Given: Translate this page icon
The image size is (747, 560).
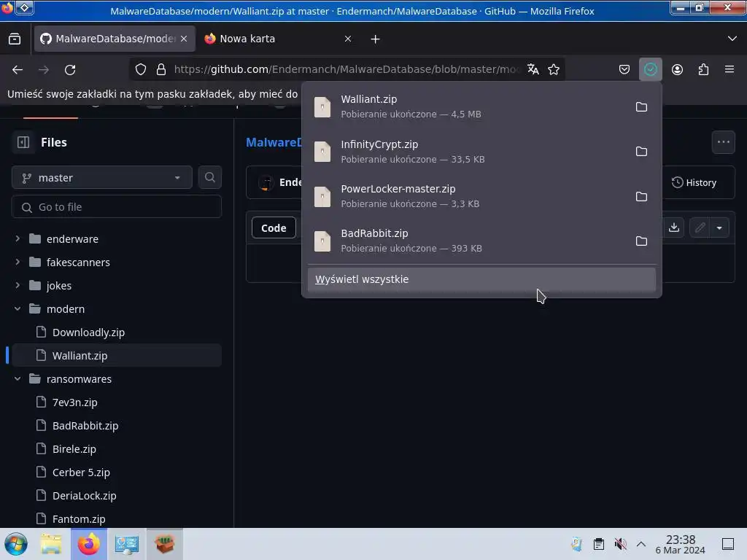Looking at the screenshot, I should pyautogui.click(x=533, y=69).
